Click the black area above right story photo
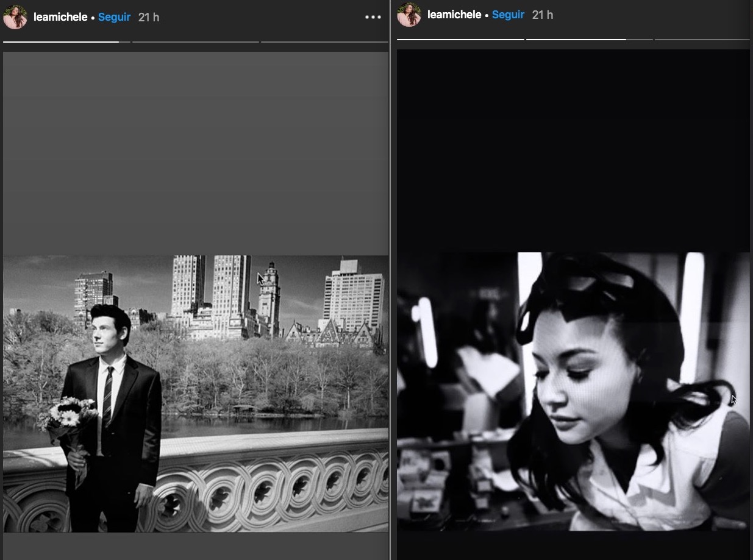This screenshot has width=753, height=560. [573, 149]
